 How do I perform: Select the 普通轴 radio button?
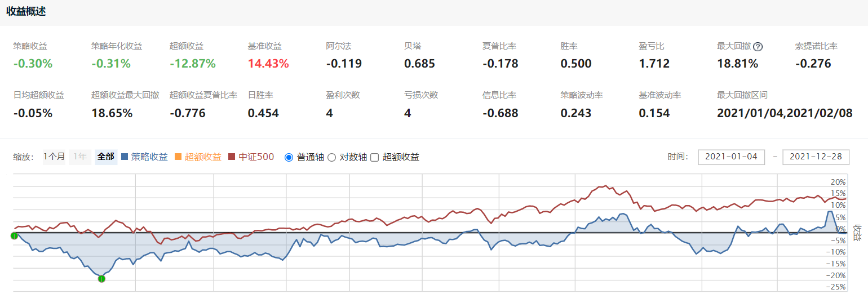click(289, 158)
